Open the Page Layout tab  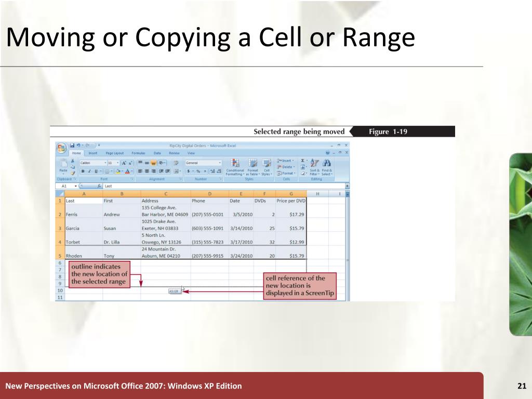click(115, 153)
